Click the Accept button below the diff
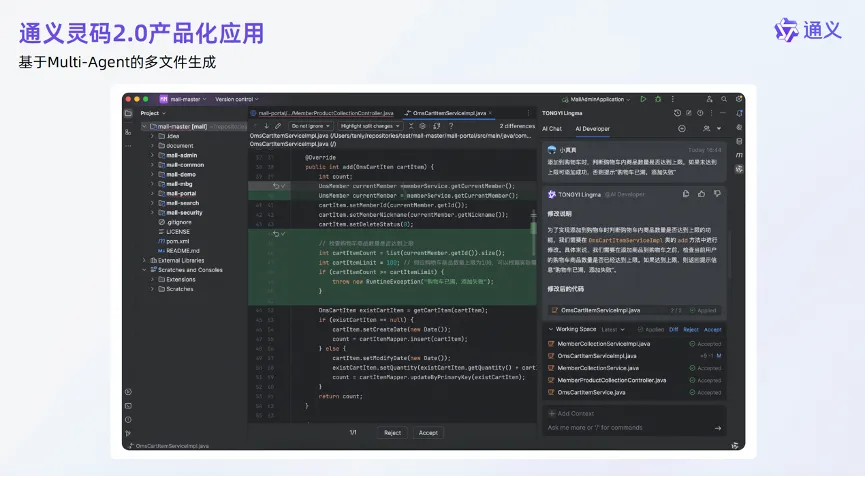 [x=428, y=433]
